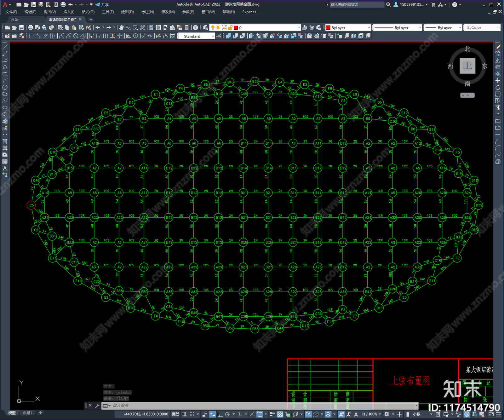Open the 格式(O) menu
This screenshot has height=420, width=504.
[x=88, y=12]
